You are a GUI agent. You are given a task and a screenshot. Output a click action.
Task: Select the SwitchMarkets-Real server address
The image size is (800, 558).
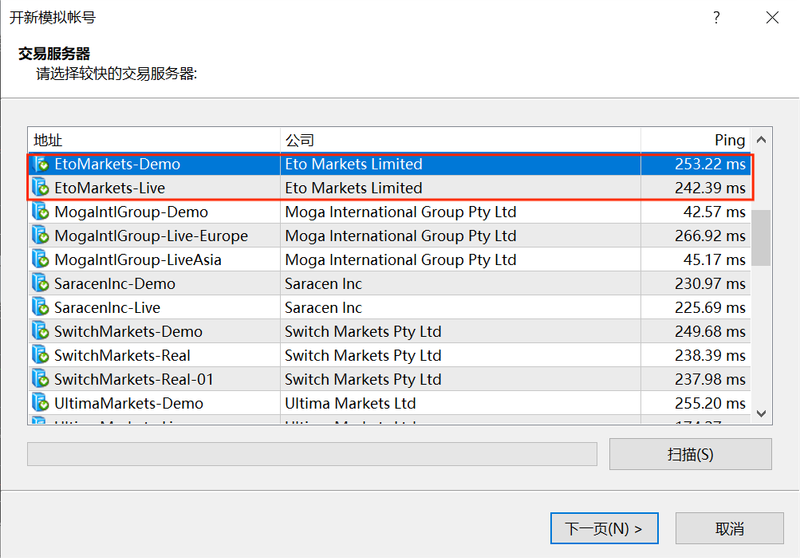coord(122,356)
